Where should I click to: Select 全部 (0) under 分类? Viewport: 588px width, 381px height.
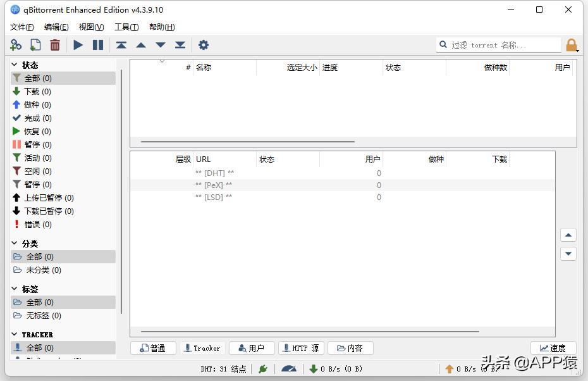[63, 257]
